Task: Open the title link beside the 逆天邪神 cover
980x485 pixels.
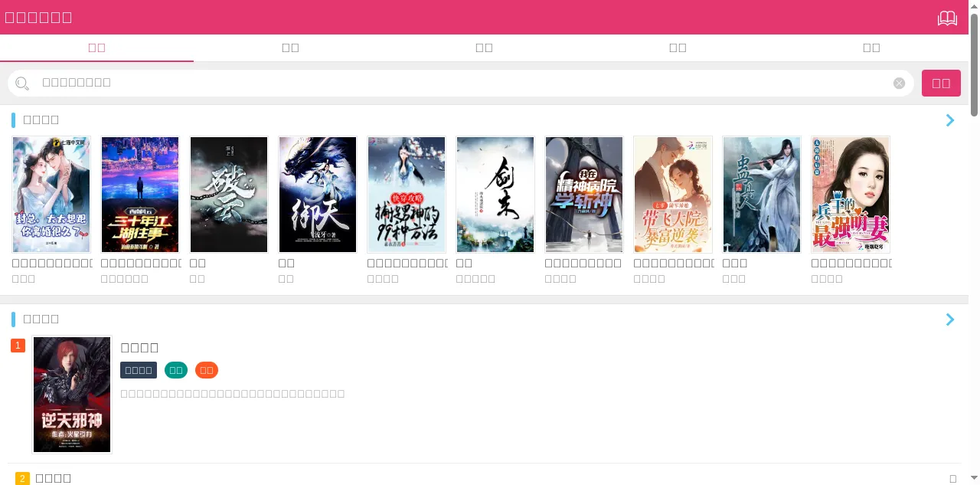Action: coord(139,348)
